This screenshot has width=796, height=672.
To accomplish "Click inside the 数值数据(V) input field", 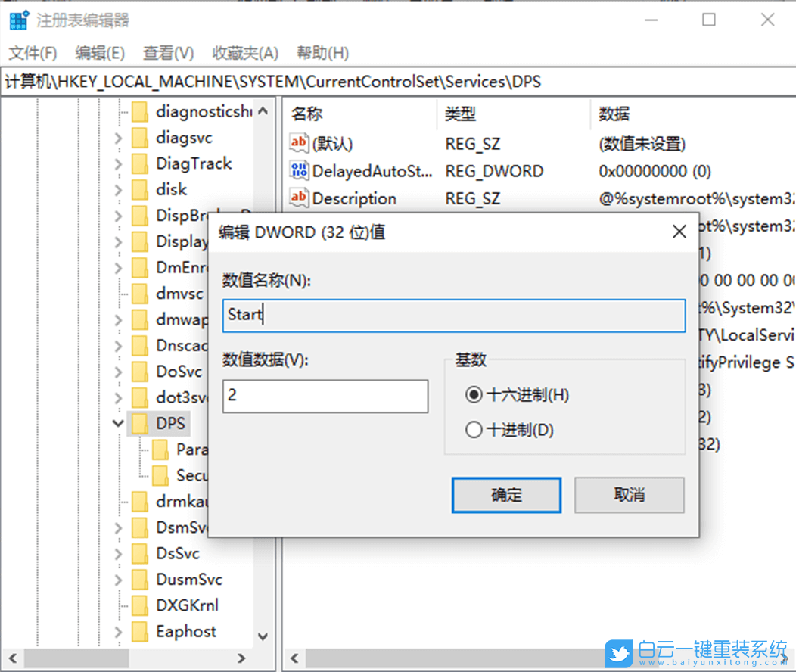I will tap(325, 396).
